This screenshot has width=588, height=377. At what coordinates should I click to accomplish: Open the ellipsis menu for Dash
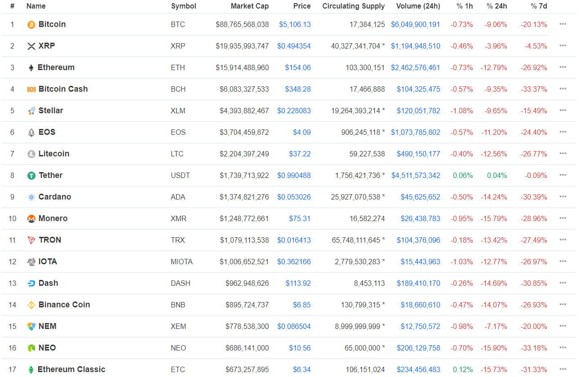pos(563,283)
